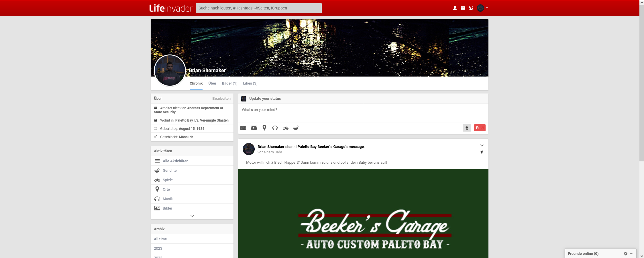Add a location with the map pin icon
The width and height of the screenshot is (644, 258).
pyautogui.click(x=264, y=128)
